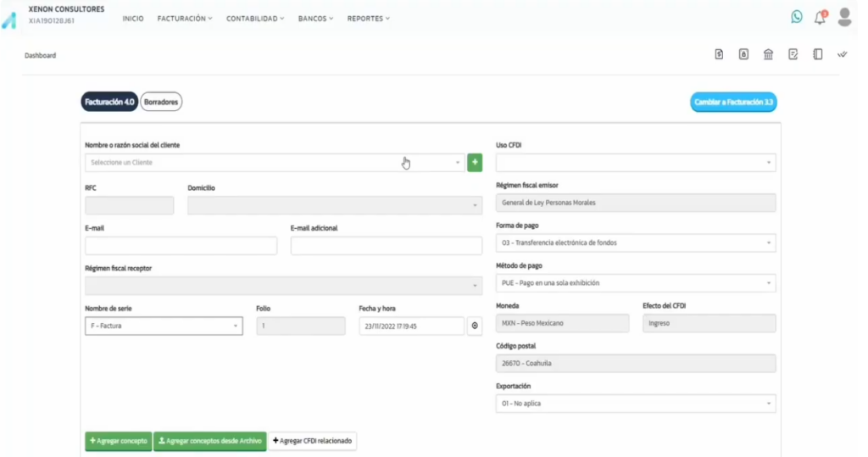
Task: Open the Facturación menu
Action: click(184, 18)
